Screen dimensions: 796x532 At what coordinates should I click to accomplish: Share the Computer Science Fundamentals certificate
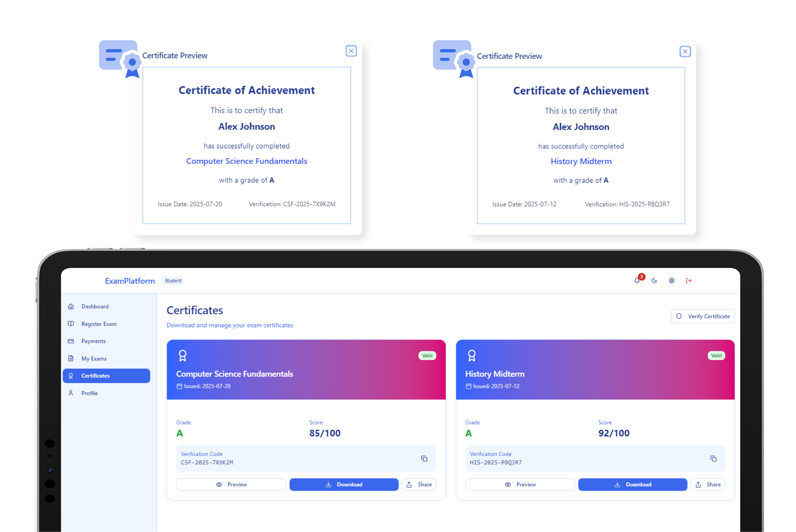point(419,484)
